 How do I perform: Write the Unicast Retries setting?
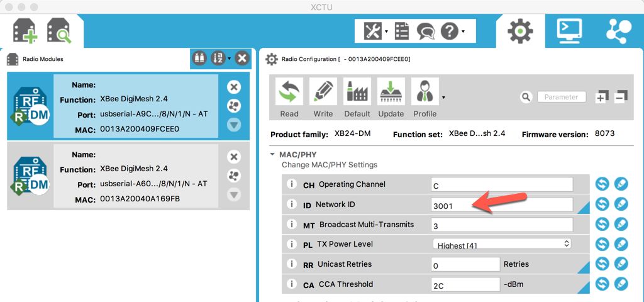621,264
